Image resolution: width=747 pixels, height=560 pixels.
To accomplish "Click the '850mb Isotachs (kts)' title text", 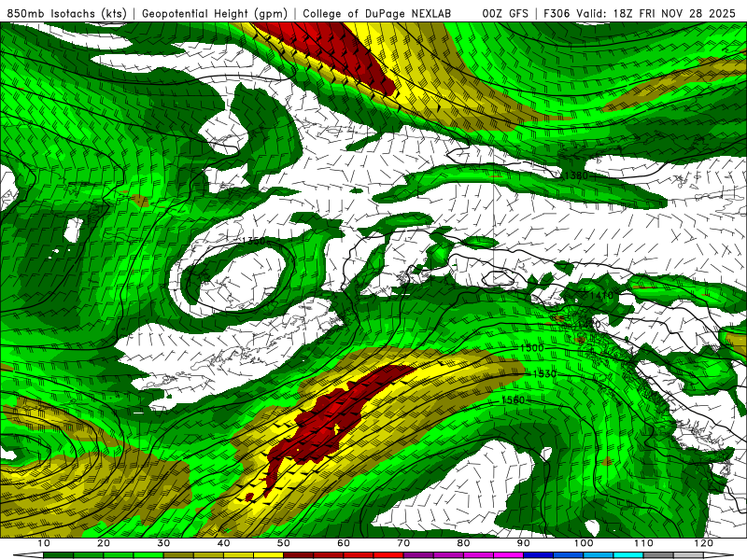I will 66,13.
